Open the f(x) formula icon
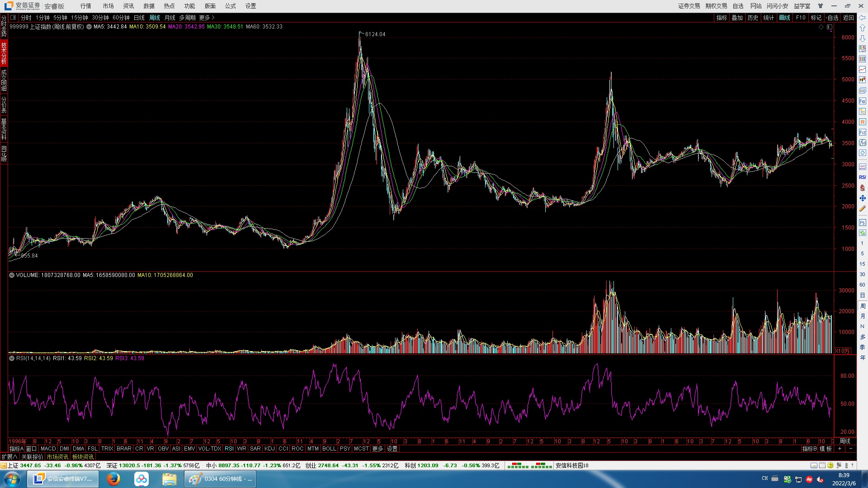The image size is (868, 488). 862,143
